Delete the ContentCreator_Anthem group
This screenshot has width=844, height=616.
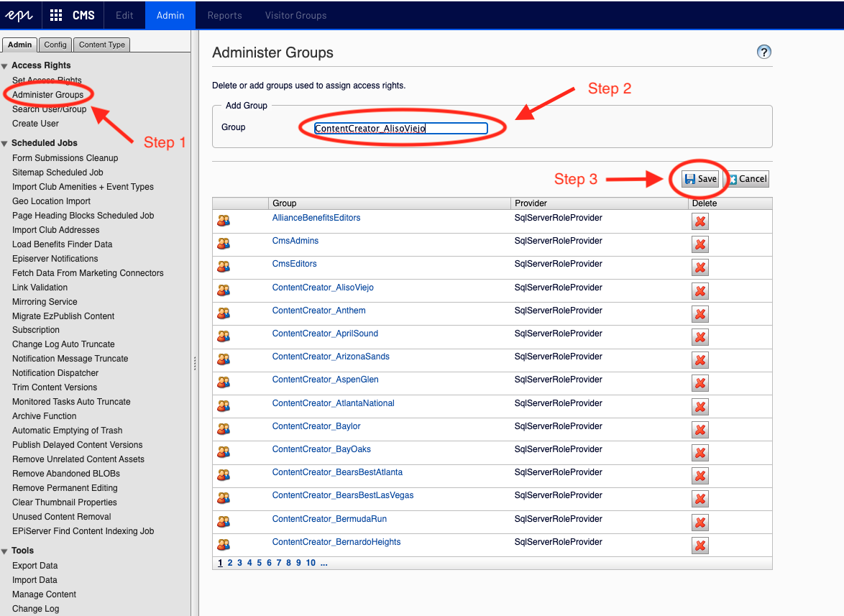point(699,314)
